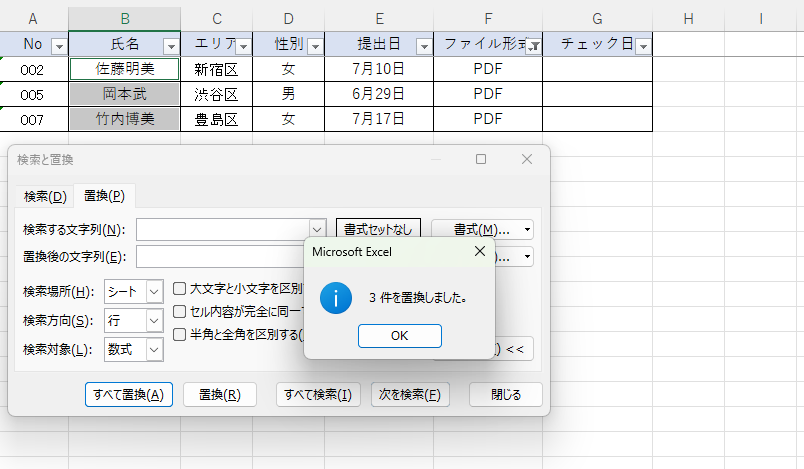Select the empty チェック日 cell for 竹内博美
Screen dimensions: 804x469
click(597, 119)
